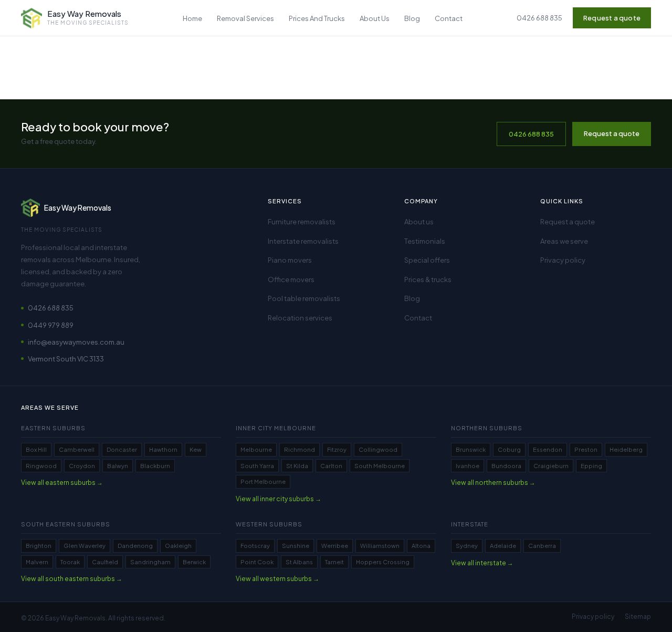Click phone number 0449 979 889

tap(50, 325)
